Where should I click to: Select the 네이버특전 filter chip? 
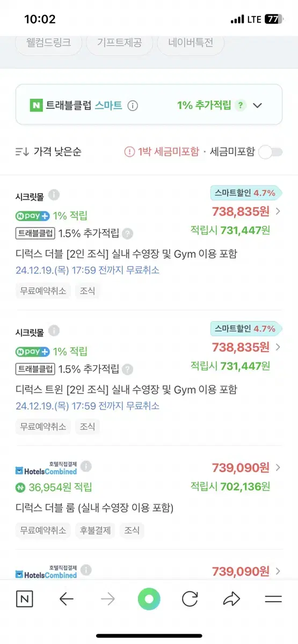coord(190,42)
